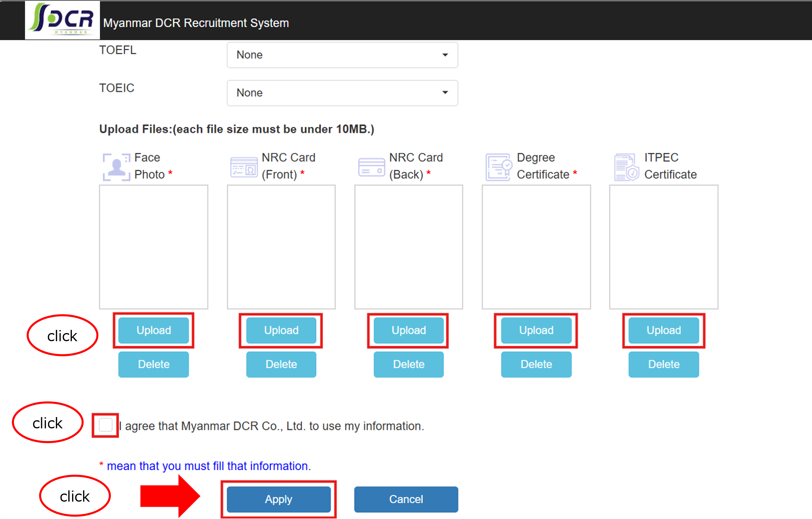Click the NRC Card Back icon
This screenshot has width=812, height=519.
click(x=371, y=167)
